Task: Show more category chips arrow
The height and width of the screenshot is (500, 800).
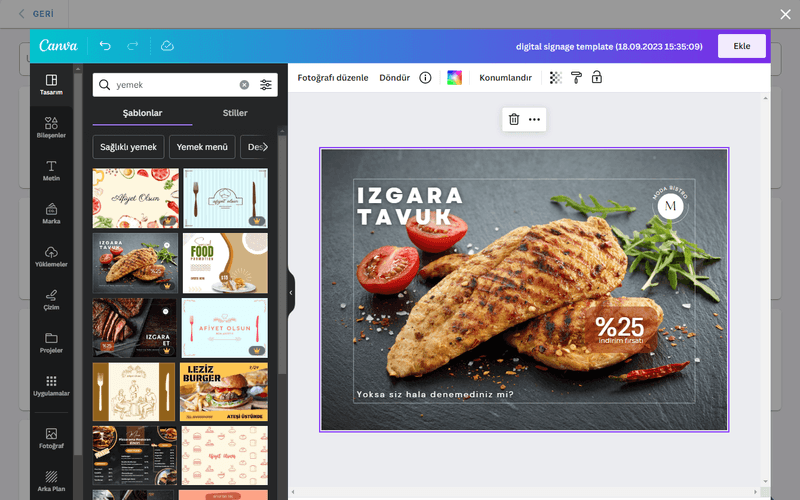Action: click(x=264, y=147)
